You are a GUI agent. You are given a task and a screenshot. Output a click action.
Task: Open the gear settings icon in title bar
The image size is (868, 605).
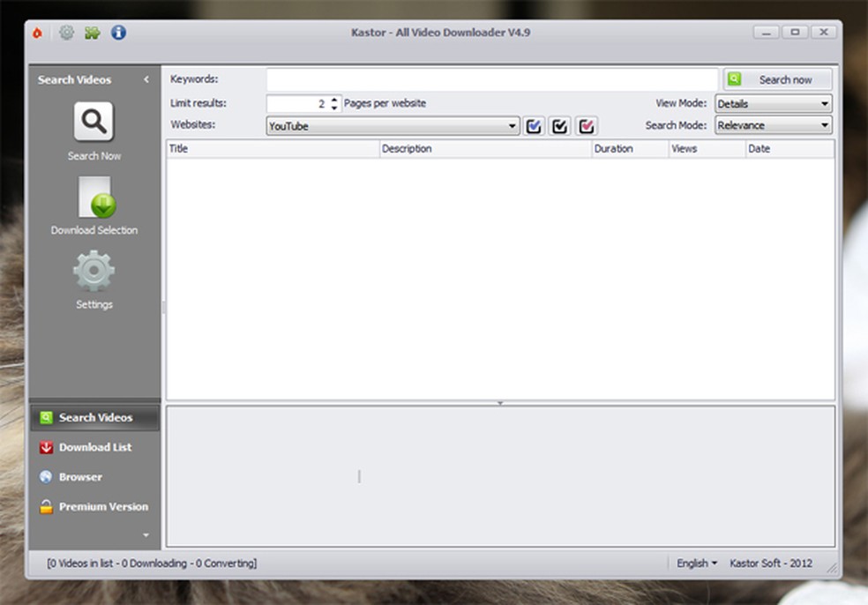[66, 33]
